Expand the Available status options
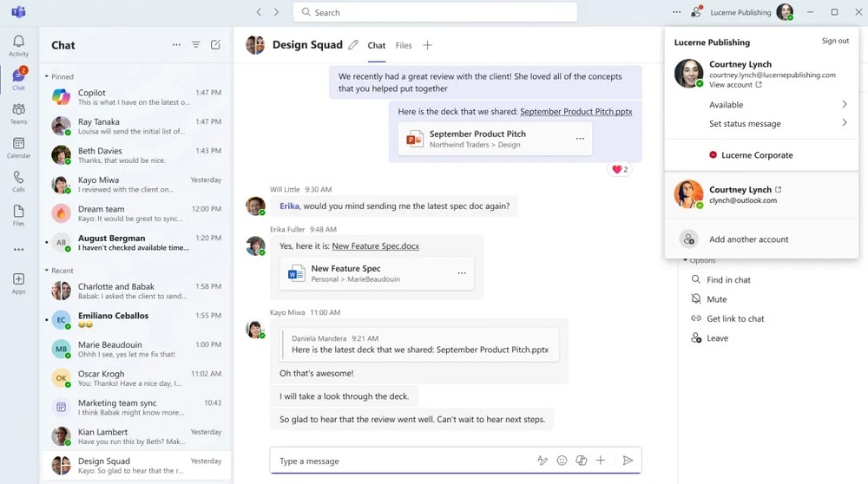868x484 pixels. pyautogui.click(x=844, y=105)
